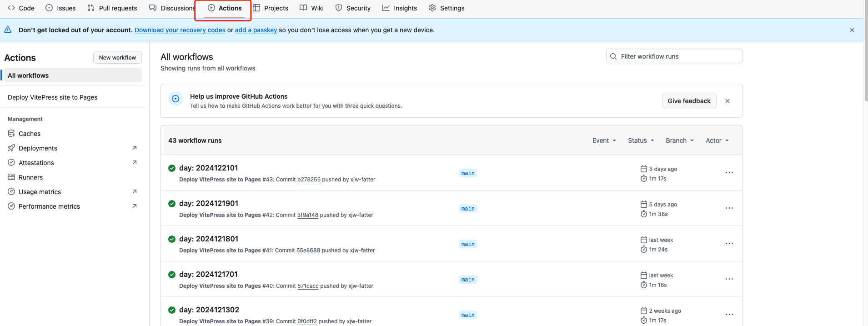Click the Runners icon in Management section

(x=11, y=177)
